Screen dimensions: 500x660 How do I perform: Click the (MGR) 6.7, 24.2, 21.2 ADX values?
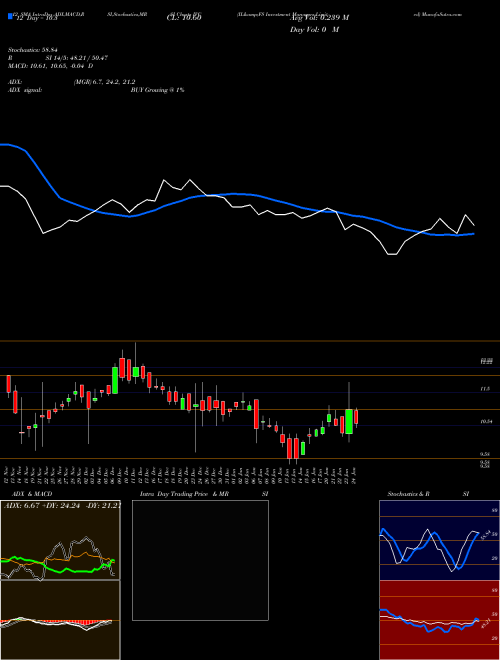[104, 82]
